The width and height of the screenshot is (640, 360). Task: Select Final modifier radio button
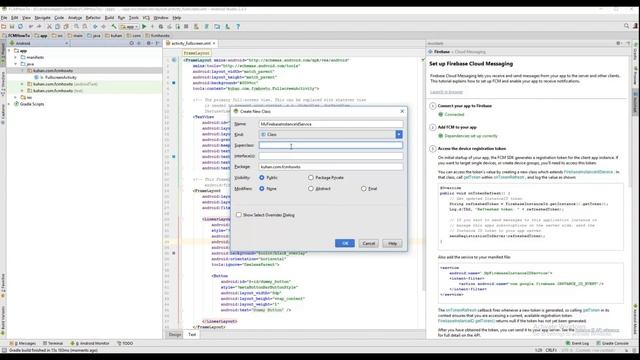[x=364, y=189]
